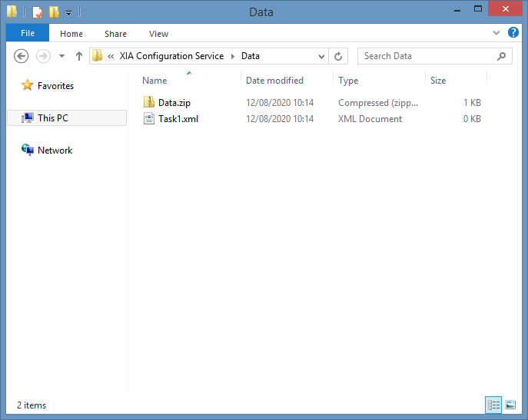
Task: Switch to the Home ribbon tab
Action: coord(71,34)
